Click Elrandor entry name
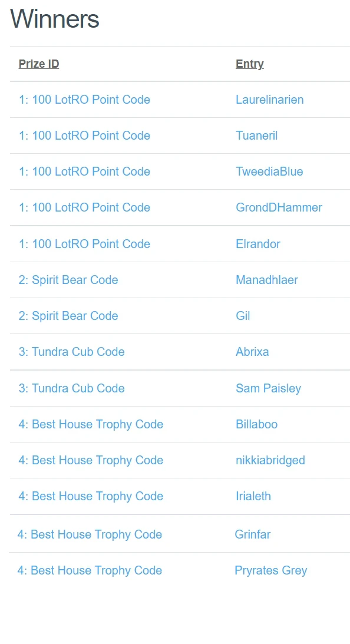Image resolution: width=350 pixels, height=644 pixels. [258, 244]
